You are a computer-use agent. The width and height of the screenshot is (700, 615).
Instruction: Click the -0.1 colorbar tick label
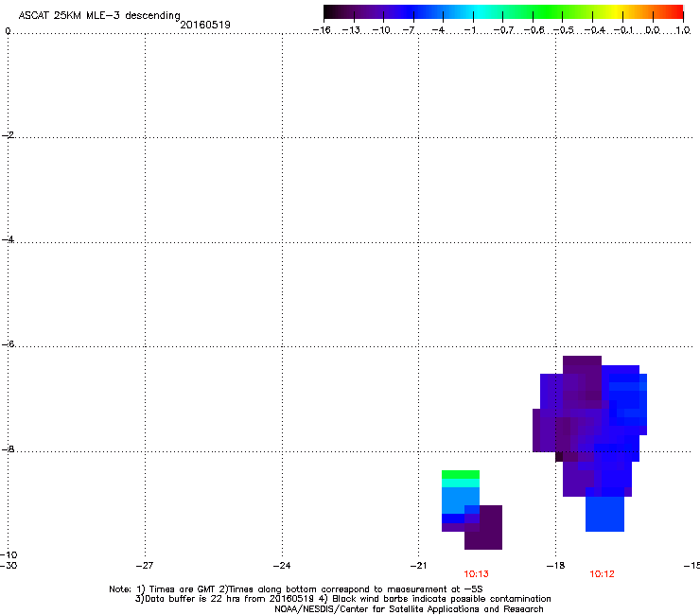pos(623,30)
